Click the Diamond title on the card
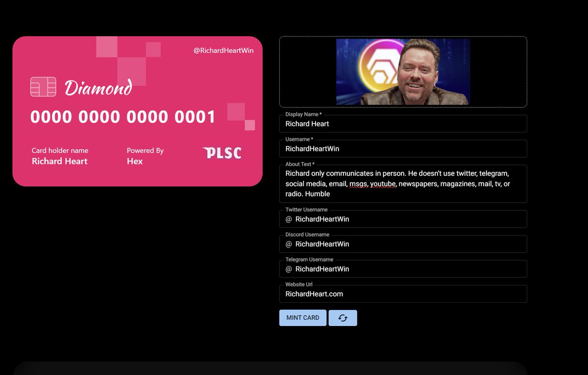Screen dimensions: 588x375 point(98,88)
